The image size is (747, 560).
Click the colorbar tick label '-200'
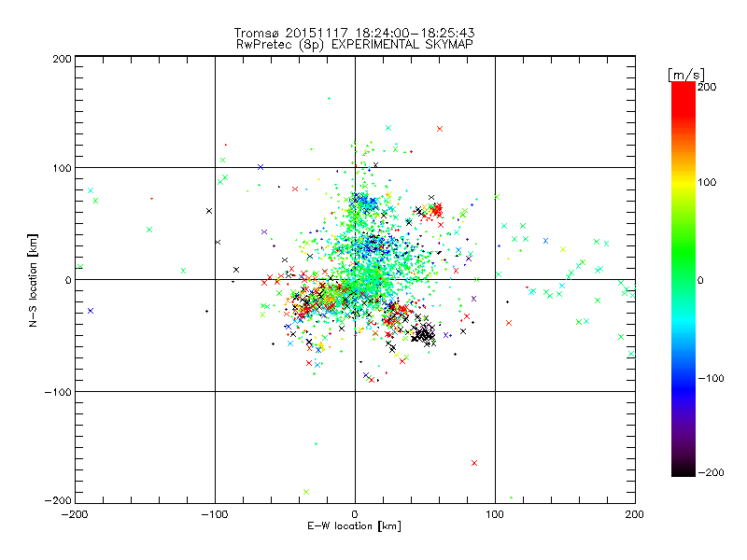[x=711, y=473]
